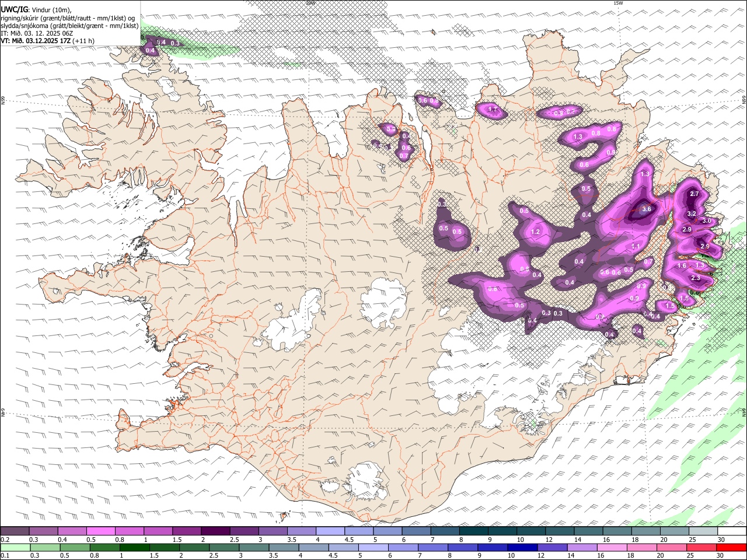Click the 12 label in upper legend row
The image size is (747, 560).
[549, 540]
